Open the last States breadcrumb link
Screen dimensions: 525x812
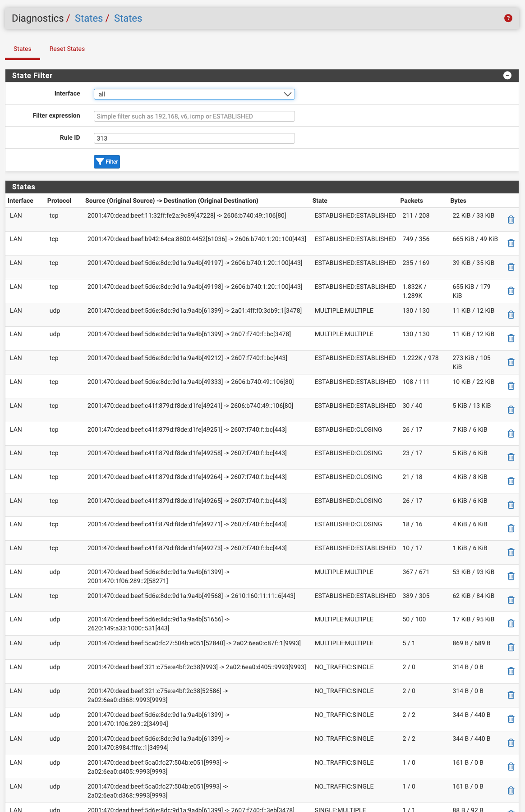coord(128,18)
